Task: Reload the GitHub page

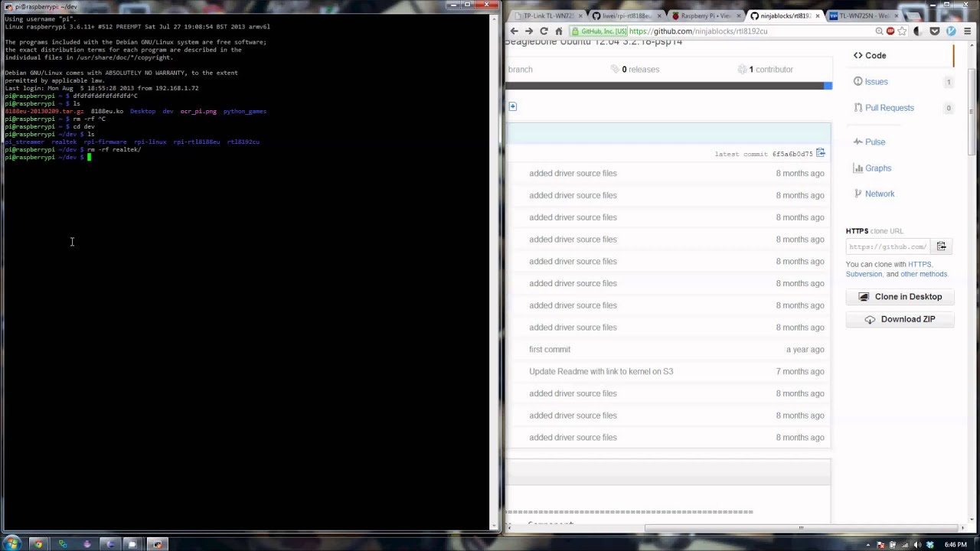Action: (544, 31)
